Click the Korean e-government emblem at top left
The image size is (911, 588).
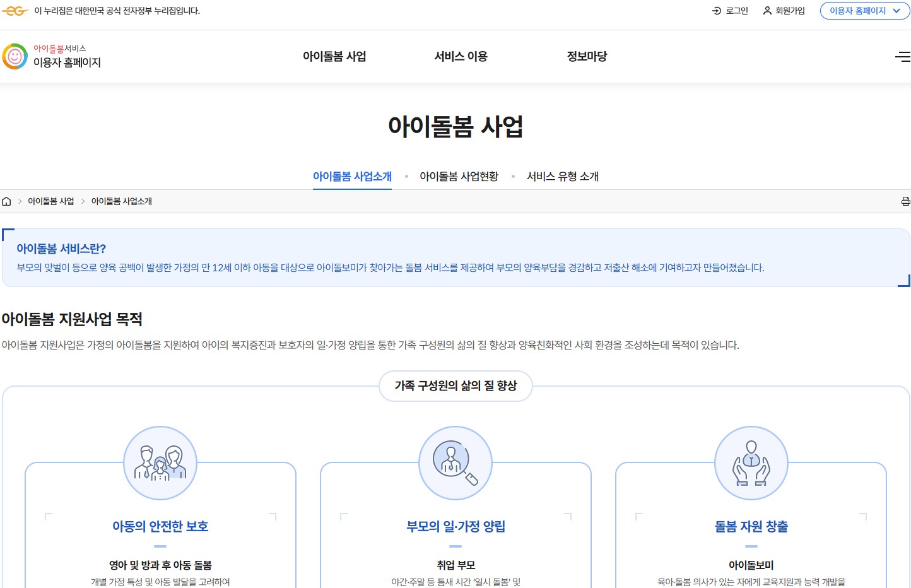(x=15, y=10)
